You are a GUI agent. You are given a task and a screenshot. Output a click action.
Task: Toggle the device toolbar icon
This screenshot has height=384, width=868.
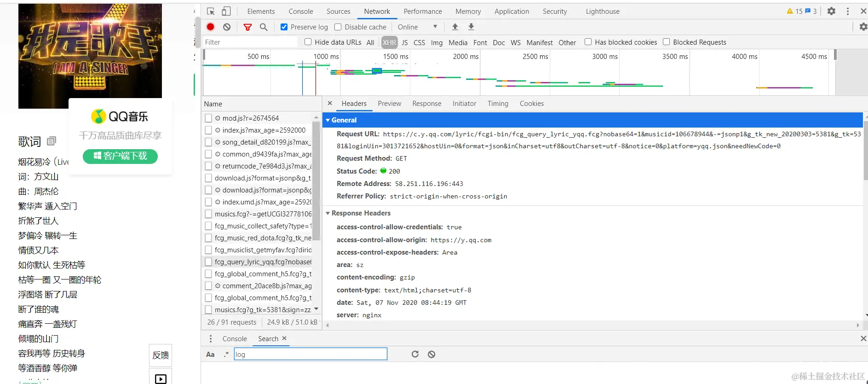[x=226, y=12]
